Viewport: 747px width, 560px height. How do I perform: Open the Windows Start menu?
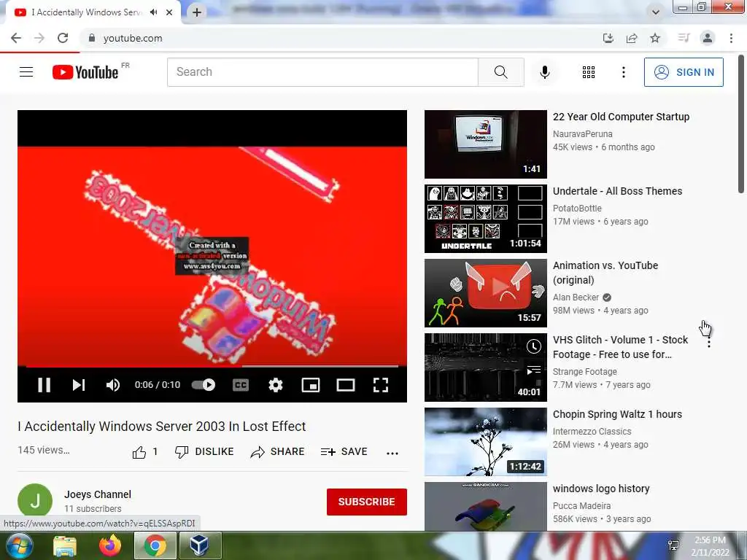[x=18, y=545]
